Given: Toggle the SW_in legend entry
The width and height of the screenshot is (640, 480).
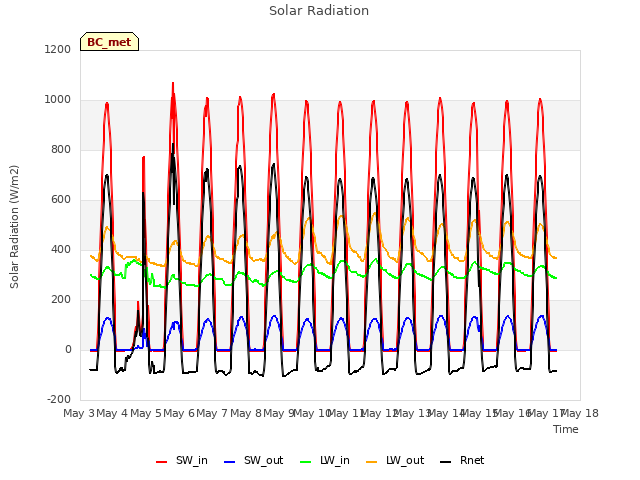Looking at the screenshot, I should tap(182, 460).
